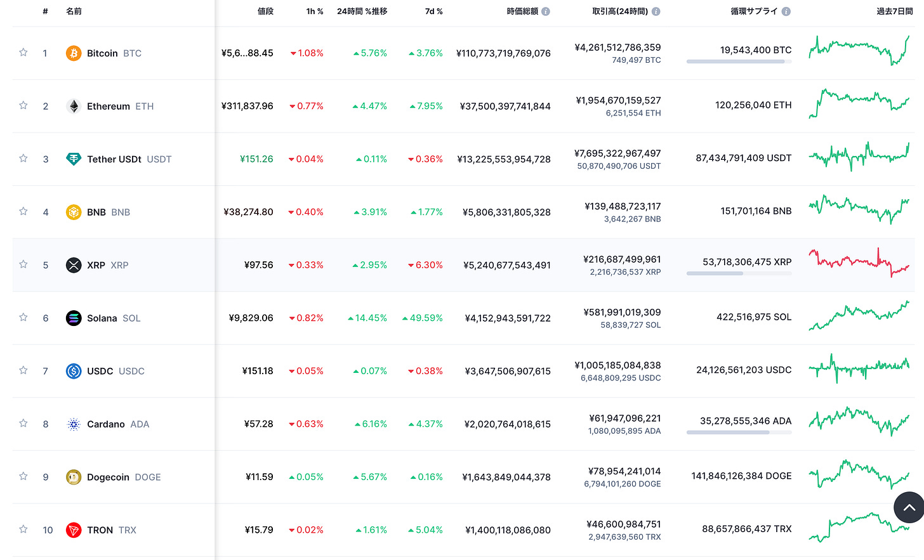Click the Solana logo icon
Image resolution: width=924 pixels, height=560 pixels.
(x=74, y=318)
